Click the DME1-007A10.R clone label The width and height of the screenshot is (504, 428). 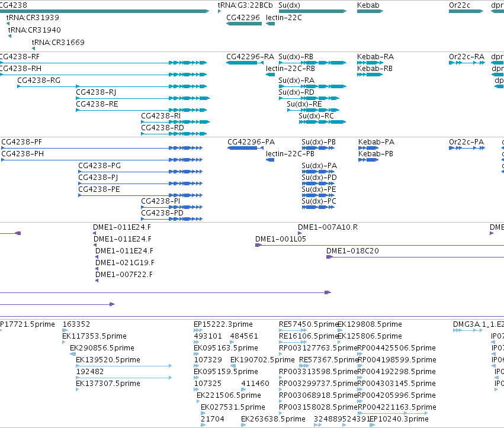(328, 227)
